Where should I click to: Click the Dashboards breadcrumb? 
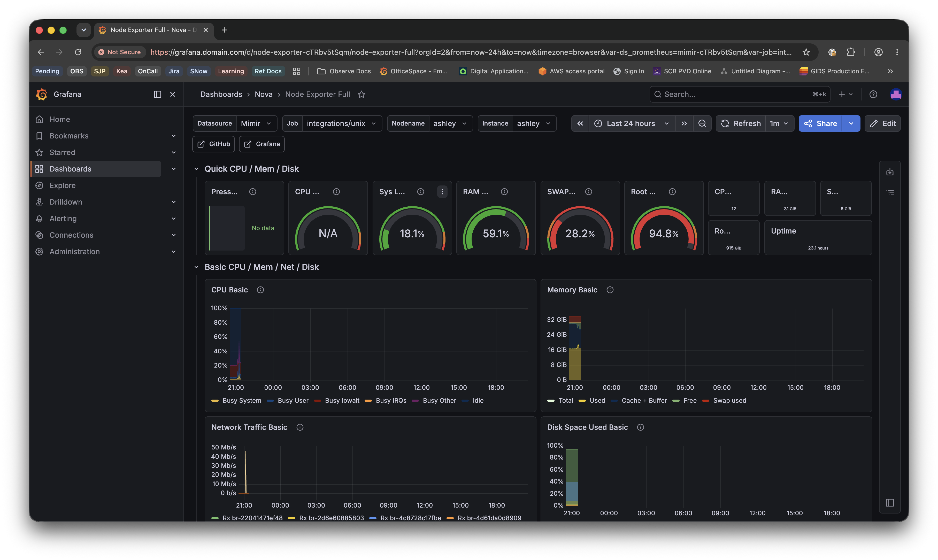(x=221, y=94)
